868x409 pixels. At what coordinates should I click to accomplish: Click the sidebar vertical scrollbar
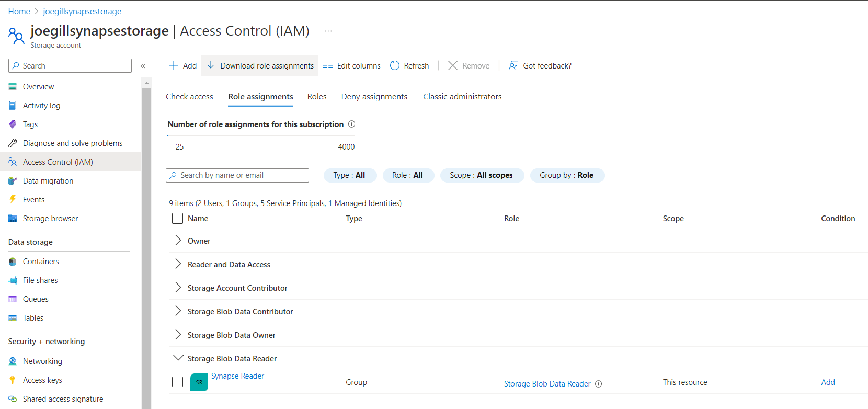(146, 248)
